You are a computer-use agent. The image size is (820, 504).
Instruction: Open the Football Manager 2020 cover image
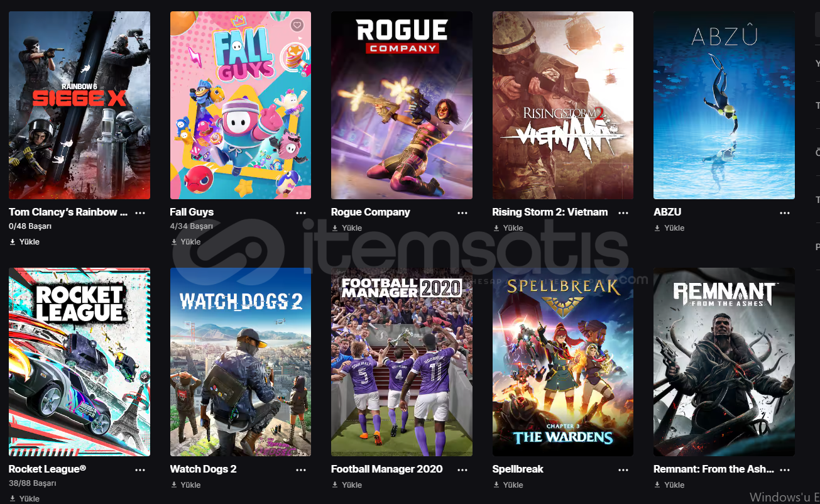point(402,362)
